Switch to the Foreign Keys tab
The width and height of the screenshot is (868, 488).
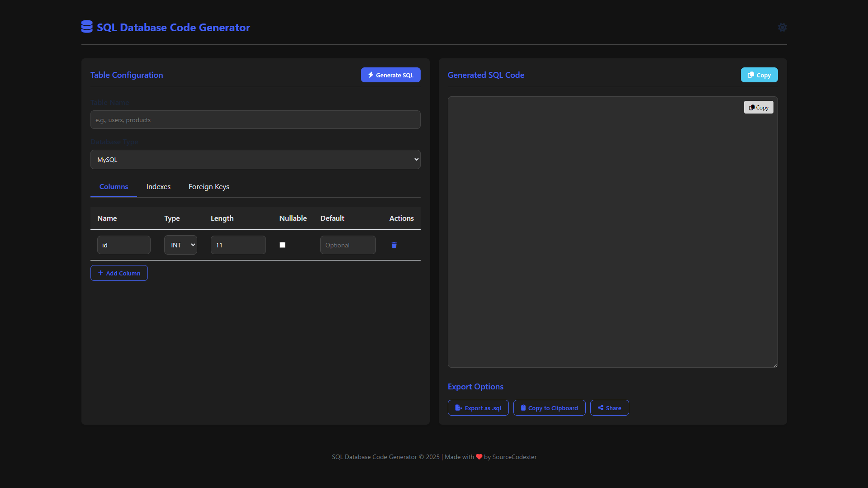click(x=209, y=187)
